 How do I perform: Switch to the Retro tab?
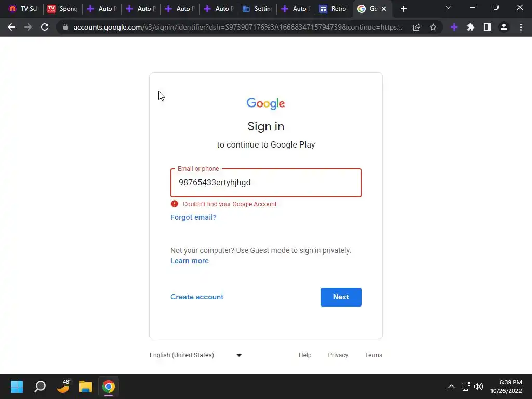[334, 9]
